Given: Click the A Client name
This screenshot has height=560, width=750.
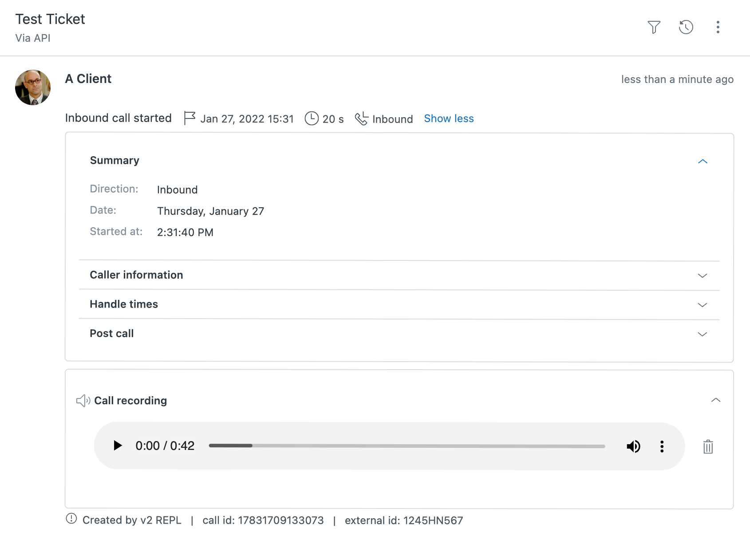Looking at the screenshot, I should tap(88, 79).
